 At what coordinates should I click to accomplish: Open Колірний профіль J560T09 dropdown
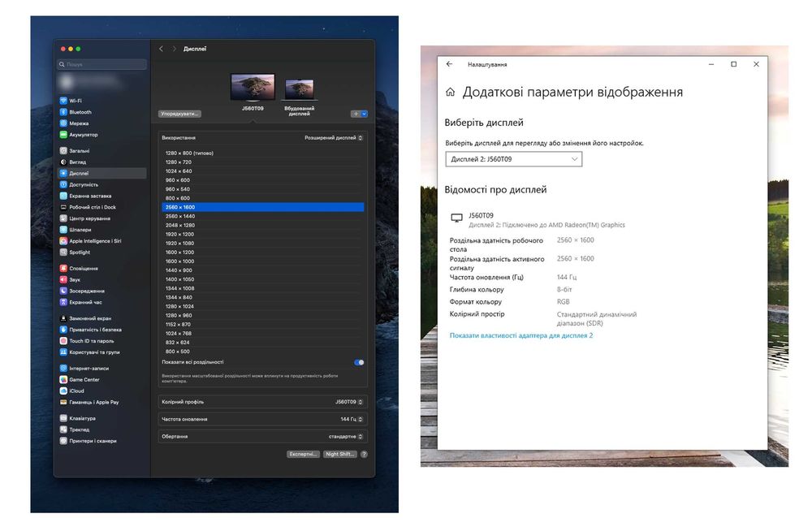click(348, 402)
